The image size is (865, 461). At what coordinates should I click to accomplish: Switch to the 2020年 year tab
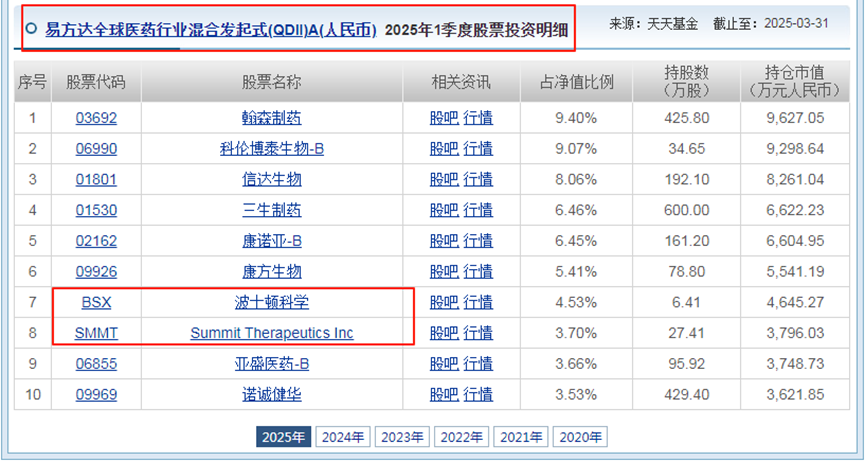[x=580, y=437]
